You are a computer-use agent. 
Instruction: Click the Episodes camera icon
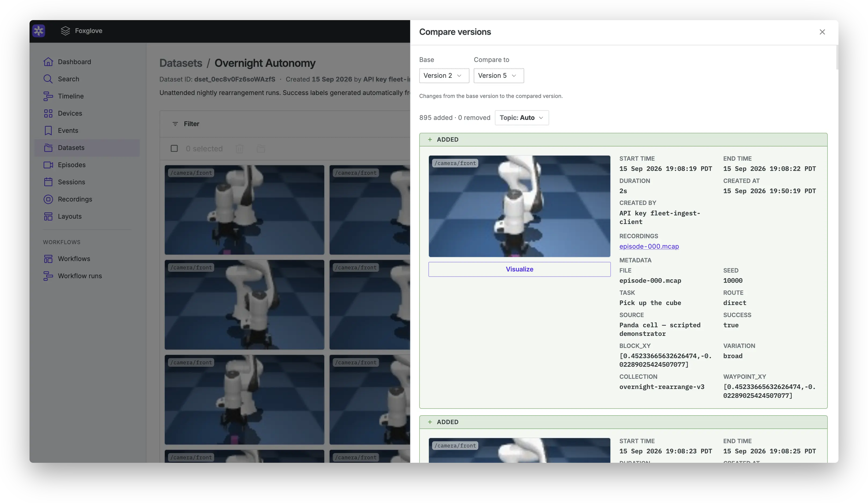tap(48, 165)
